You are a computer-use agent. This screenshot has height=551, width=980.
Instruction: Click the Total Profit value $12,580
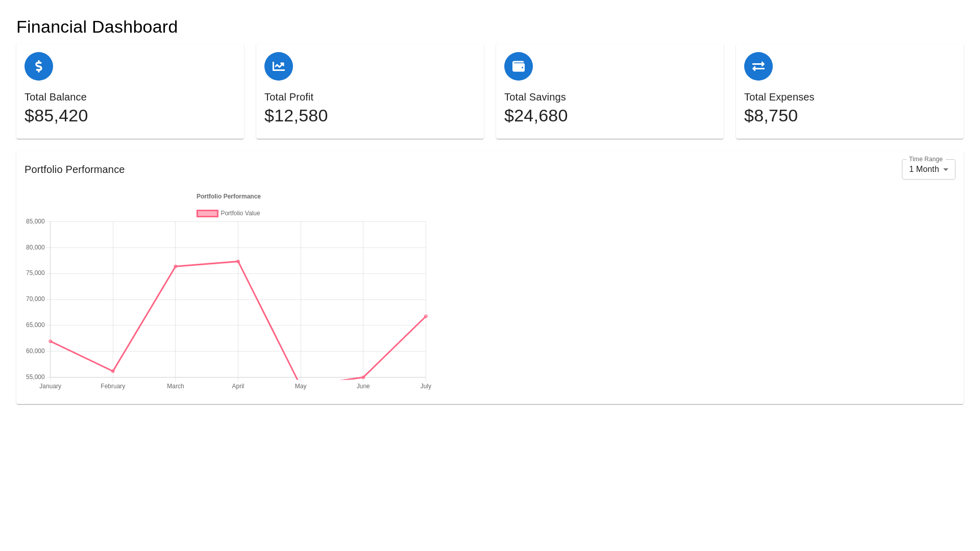tap(296, 116)
